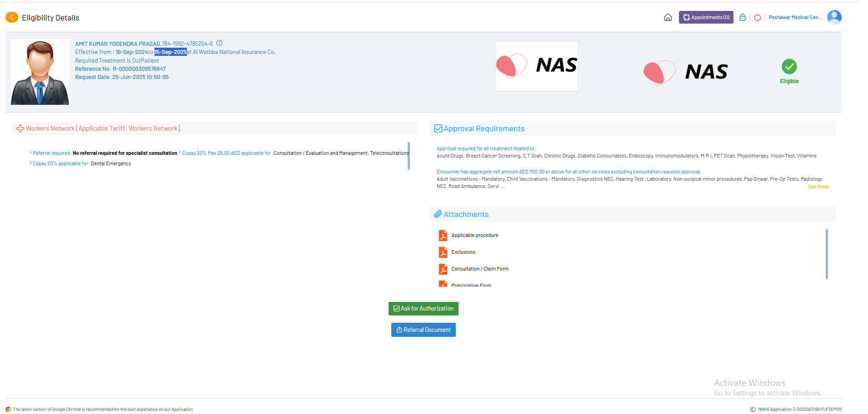Viewport: 868px width, 414px height.
Task: Open the Exclusions attachment link
Action: tap(463, 252)
